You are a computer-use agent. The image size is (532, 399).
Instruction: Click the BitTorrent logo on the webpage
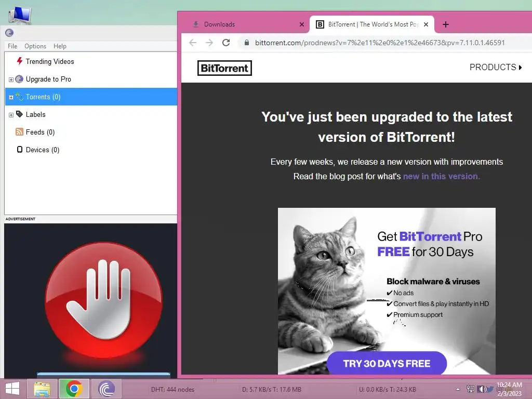pos(224,68)
